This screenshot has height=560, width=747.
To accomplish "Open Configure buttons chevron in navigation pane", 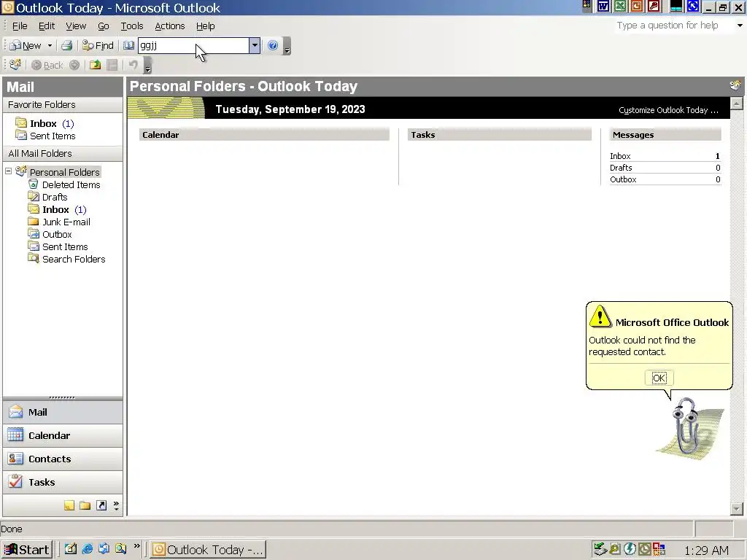I will pyautogui.click(x=116, y=506).
